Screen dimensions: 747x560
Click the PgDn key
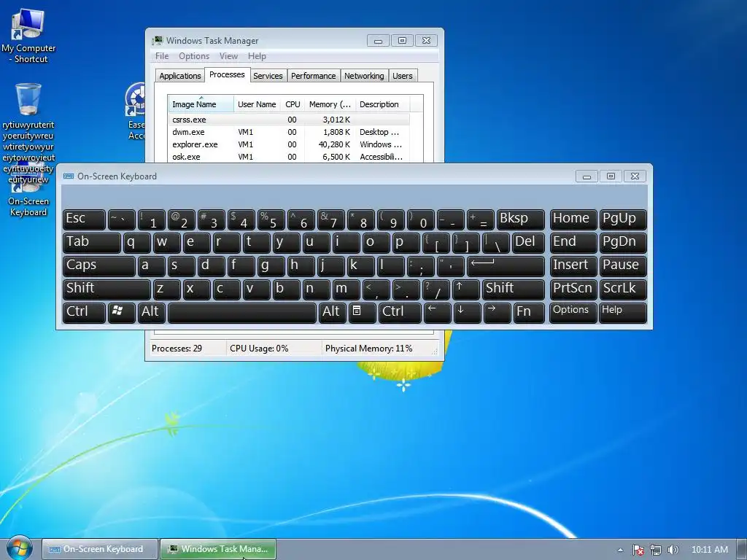623,243
